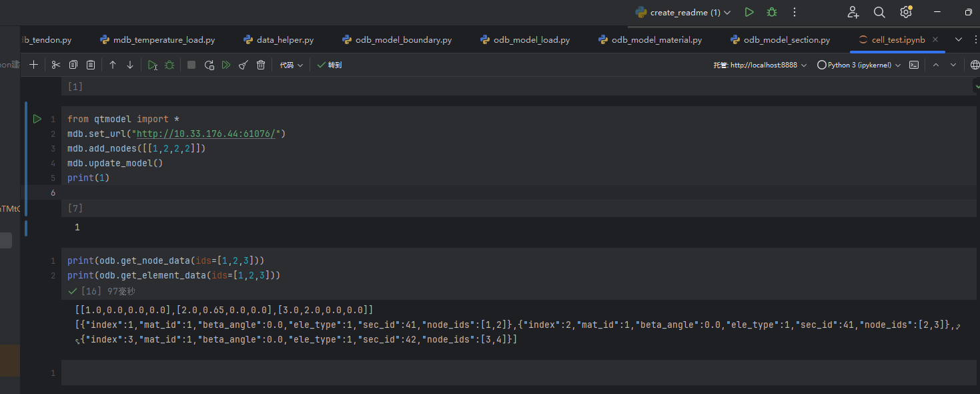The width and height of the screenshot is (980, 394).
Task: Open more run actions vertical dots menu
Action: click(x=794, y=12)
